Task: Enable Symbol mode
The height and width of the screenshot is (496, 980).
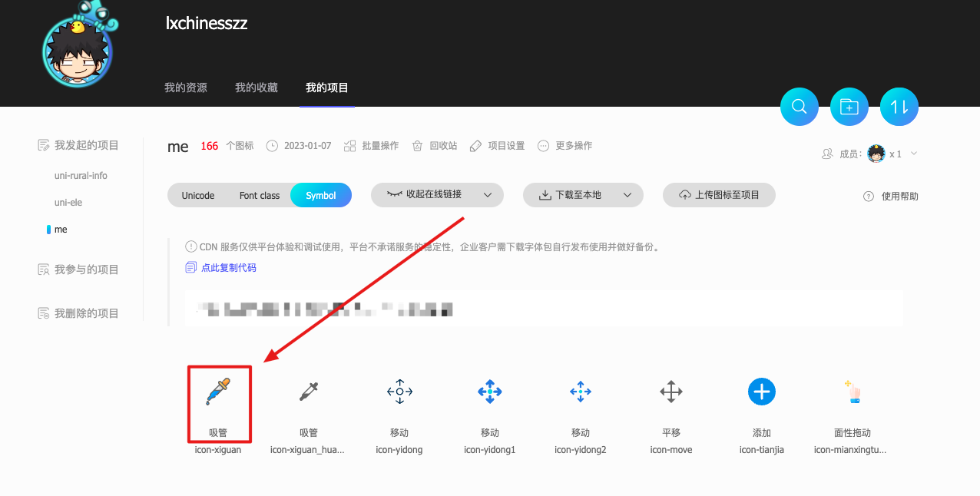Action: click(320, 195)
